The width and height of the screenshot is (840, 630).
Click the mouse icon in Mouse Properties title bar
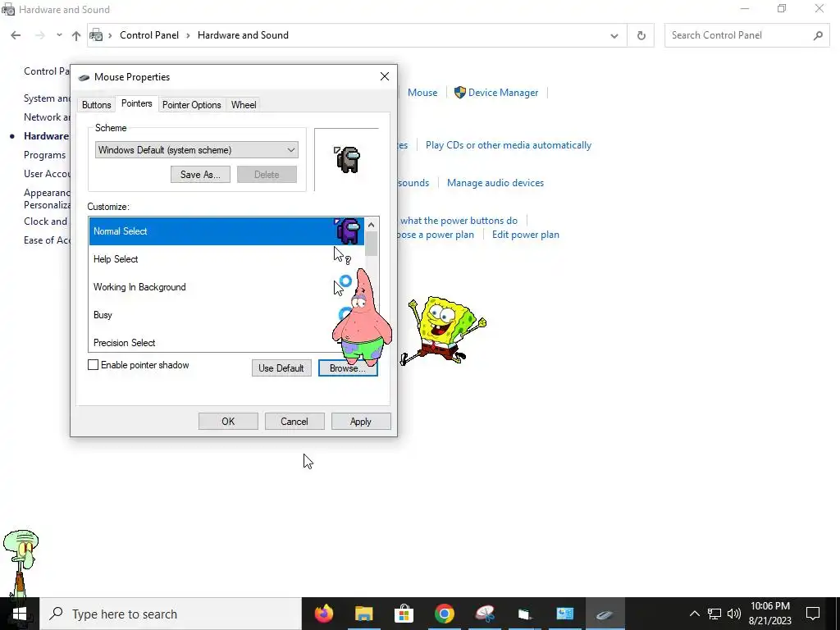[84, 77]
